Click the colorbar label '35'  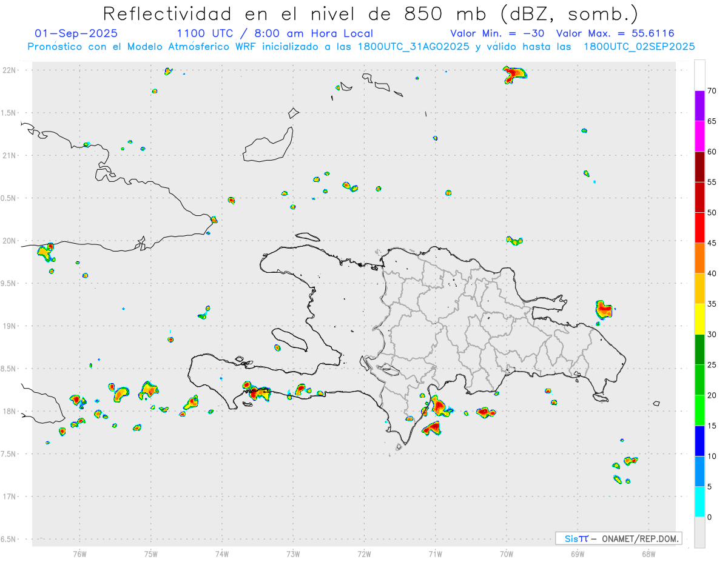(x=712, y=304)
